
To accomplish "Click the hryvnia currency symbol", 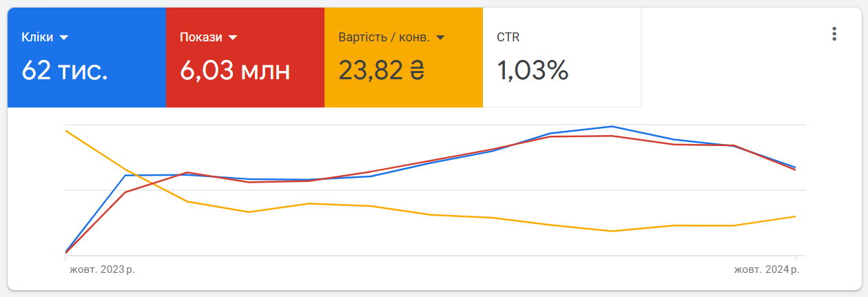I will (x=417, y=70).
